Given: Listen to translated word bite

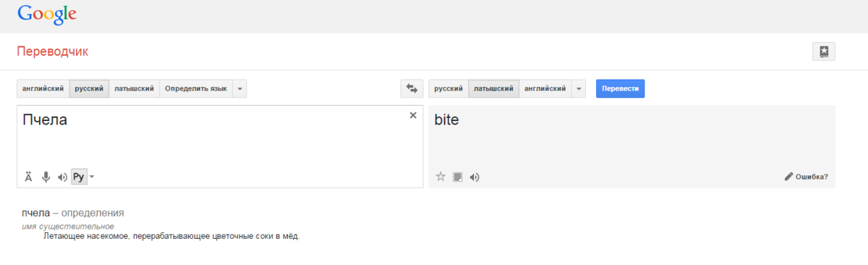Looking at the screenshot, I should tap(475, 177).
